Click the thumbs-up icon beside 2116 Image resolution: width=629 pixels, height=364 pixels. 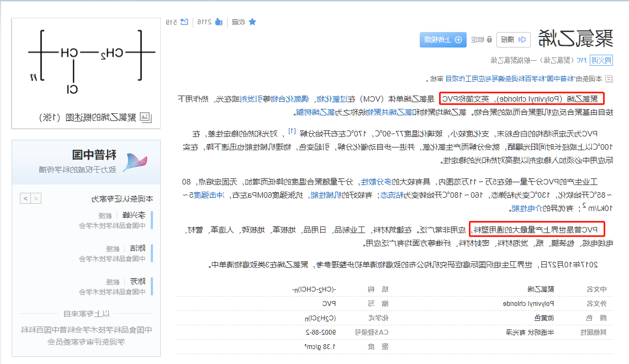tap(219, 22)
